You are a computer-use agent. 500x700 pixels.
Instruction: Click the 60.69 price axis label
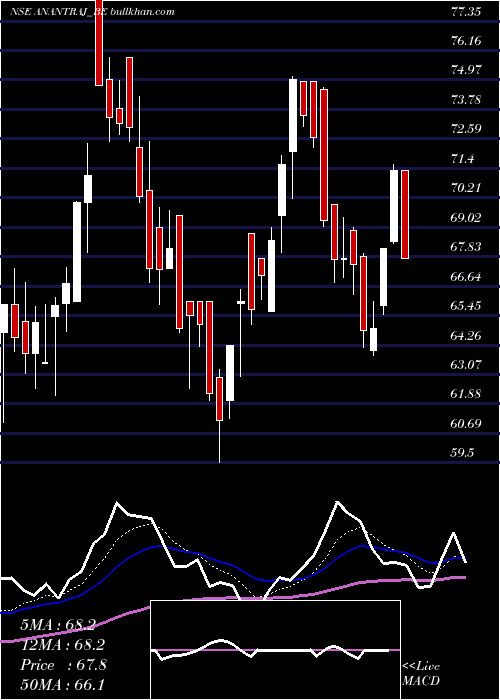(466, 424)
